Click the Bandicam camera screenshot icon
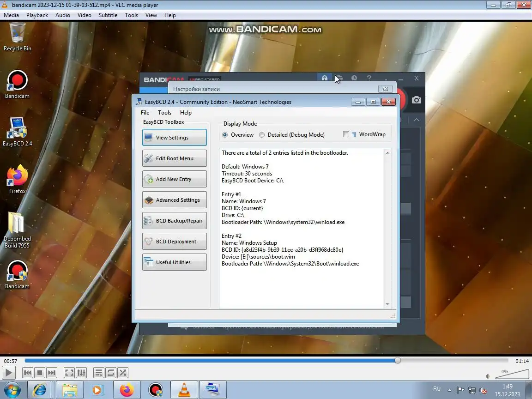This screenshot has width=532, height=399. (x=417, y=100)
